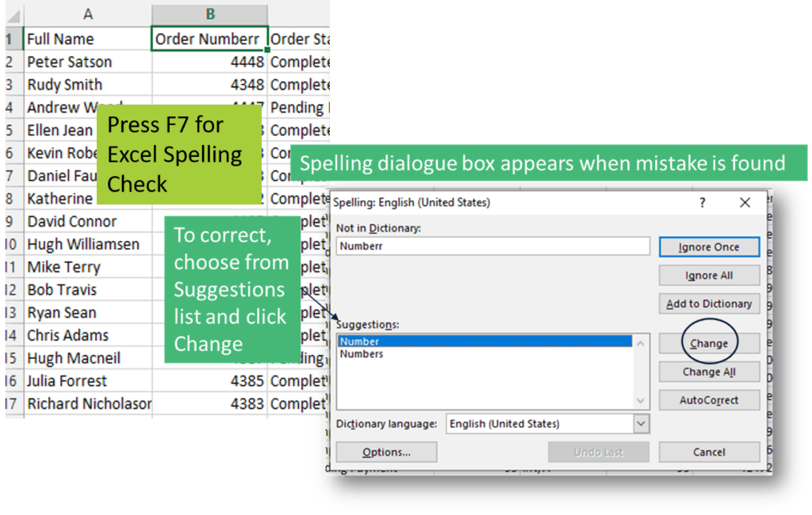Click the Ignore Once button

(x=709, y=247)
